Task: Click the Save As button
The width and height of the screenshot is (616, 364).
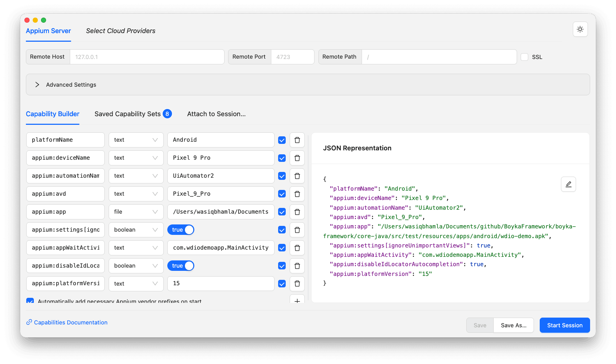Action: pyautogui.click(x=513, y=325)
